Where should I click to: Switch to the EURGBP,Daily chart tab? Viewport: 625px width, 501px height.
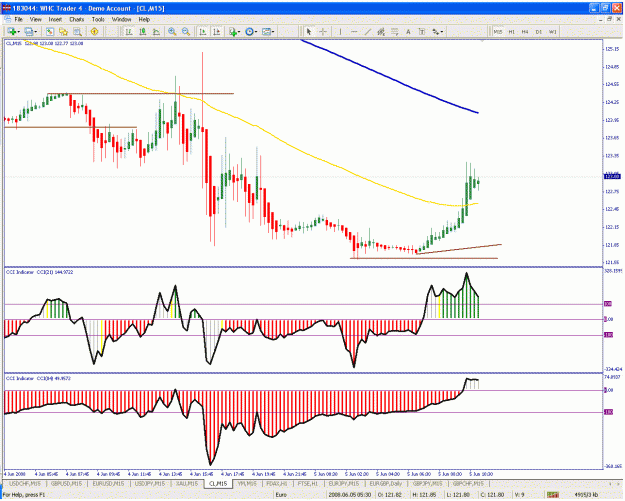pyautogui.click(x=385, y=483)
